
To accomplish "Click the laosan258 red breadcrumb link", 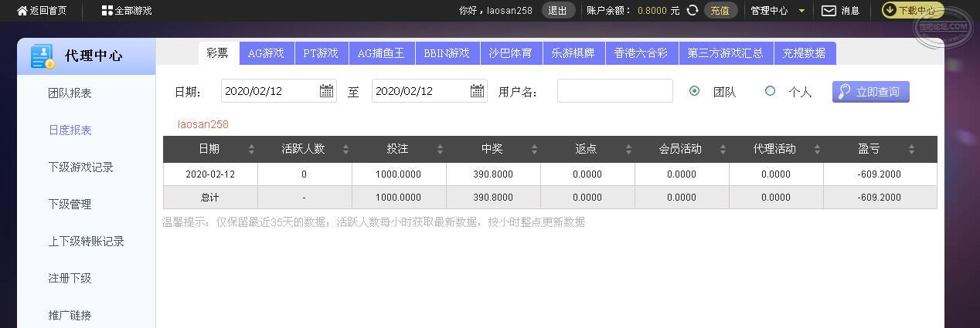I will coord(203,124).
